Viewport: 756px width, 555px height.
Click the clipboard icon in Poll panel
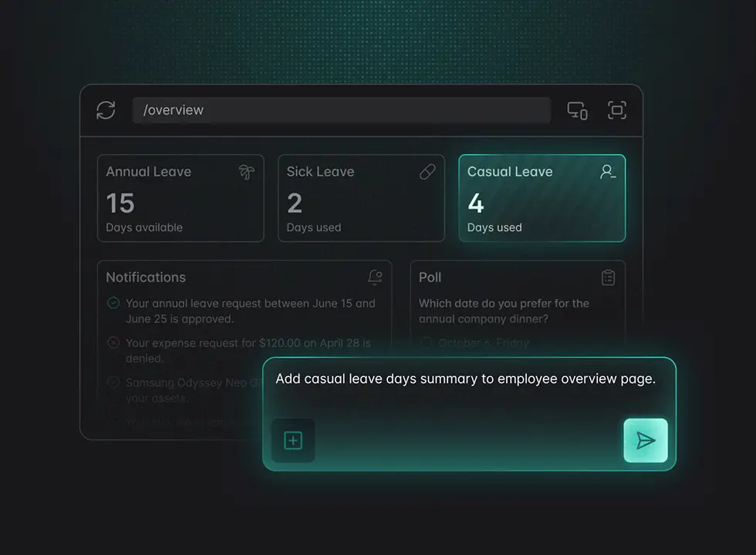608,277
